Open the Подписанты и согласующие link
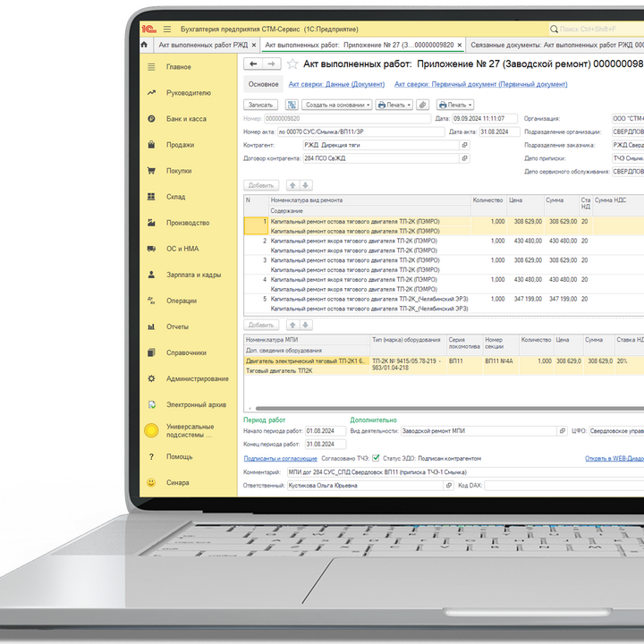This screenshot has height=644, width=644. (280, 458)
